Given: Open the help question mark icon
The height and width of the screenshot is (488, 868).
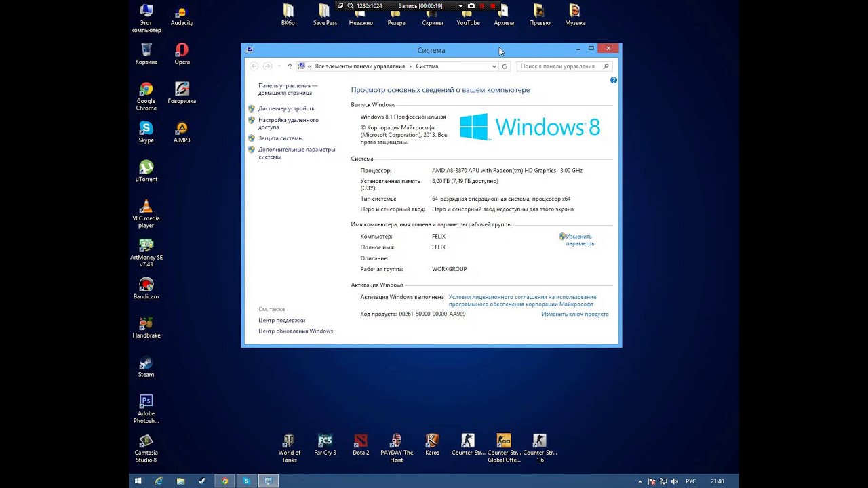Looking at the screenshot, I should (614, 80).
